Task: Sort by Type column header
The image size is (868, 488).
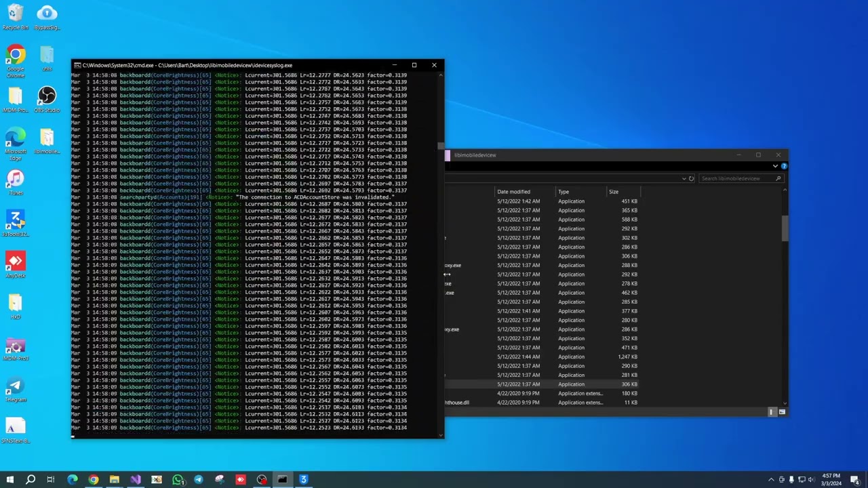Action: point(564,192)
